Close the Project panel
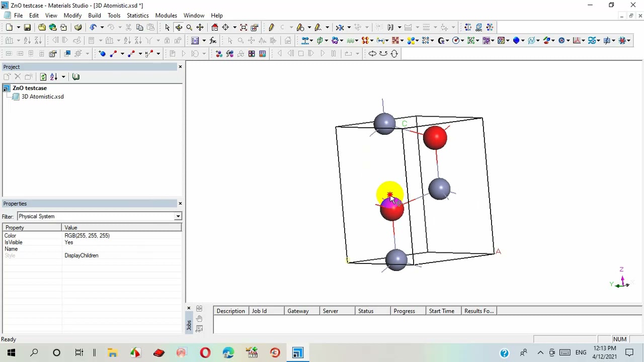The height and width of the screenshot is (362, 644). coord(180,66)
